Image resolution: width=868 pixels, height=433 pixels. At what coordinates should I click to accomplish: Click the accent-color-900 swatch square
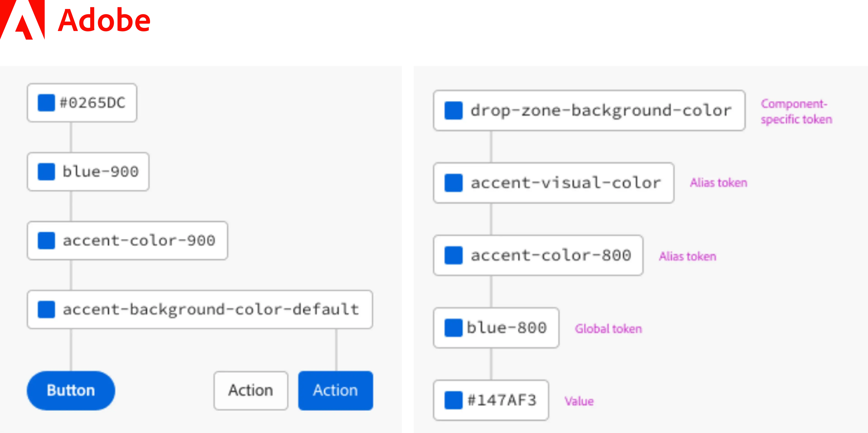(x=47, y=240)
